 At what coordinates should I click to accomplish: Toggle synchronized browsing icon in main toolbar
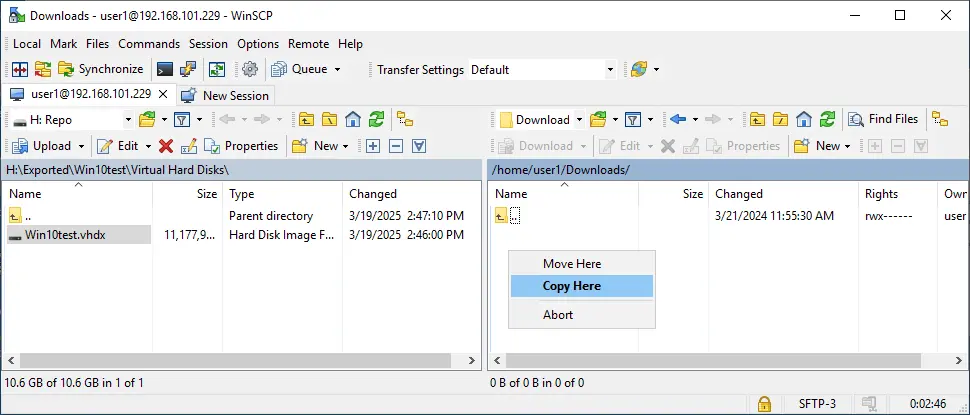coord(217,69)
